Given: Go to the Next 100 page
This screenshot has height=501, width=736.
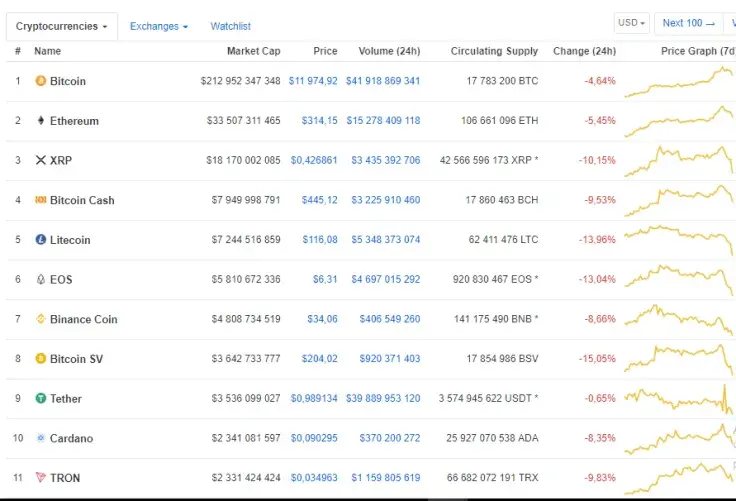Looking at the screenshot, I should (x=689, y=23).
